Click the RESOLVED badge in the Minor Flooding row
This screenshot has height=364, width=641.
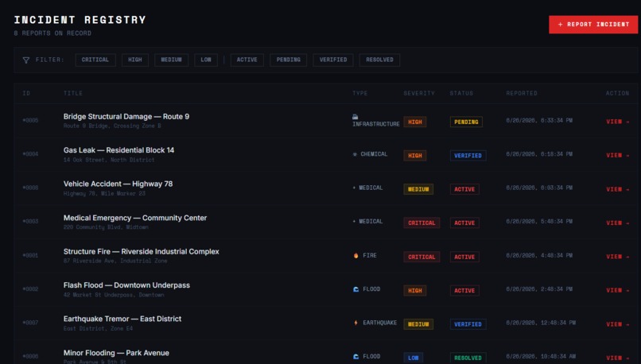coord(468,358)
